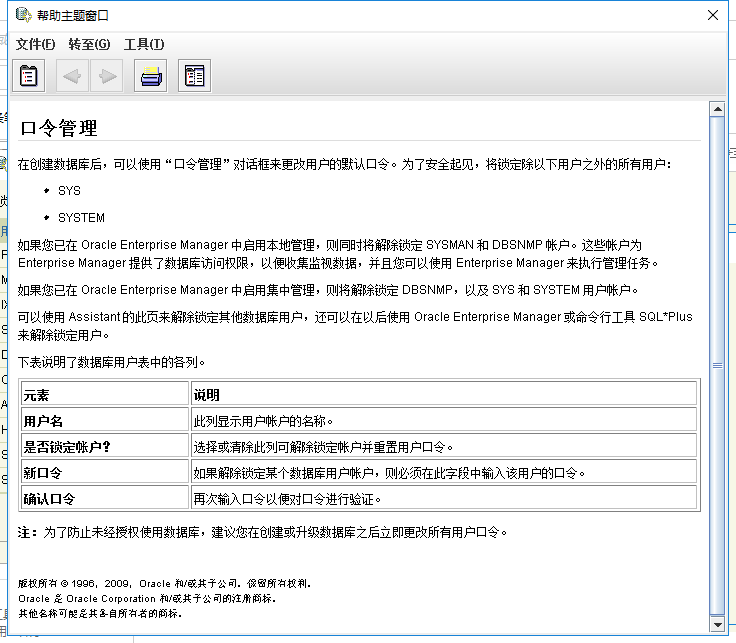Open the help contents icon in toolbar
Screen dimensions: 736x643
tap(29, 76)
